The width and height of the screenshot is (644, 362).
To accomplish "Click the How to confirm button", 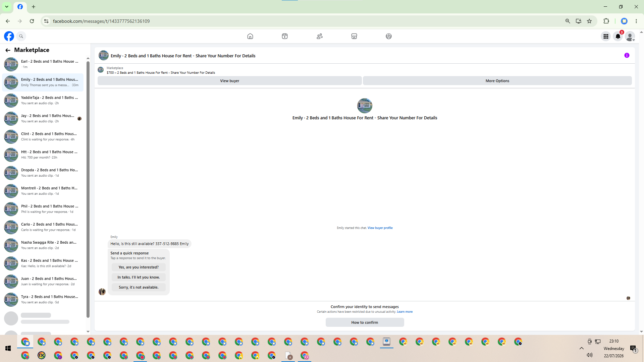I will pyautogui.click(x=365, y=322).
